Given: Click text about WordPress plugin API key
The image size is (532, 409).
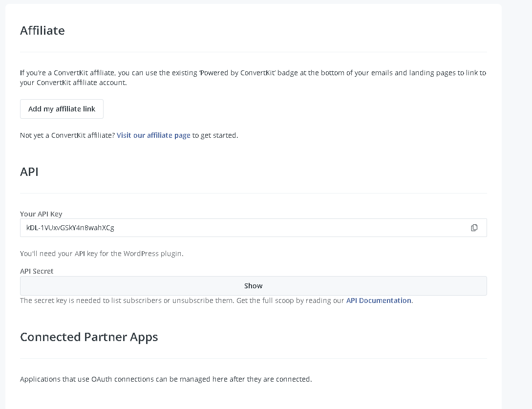Looking at the screenshot, I should coord(102,254).
